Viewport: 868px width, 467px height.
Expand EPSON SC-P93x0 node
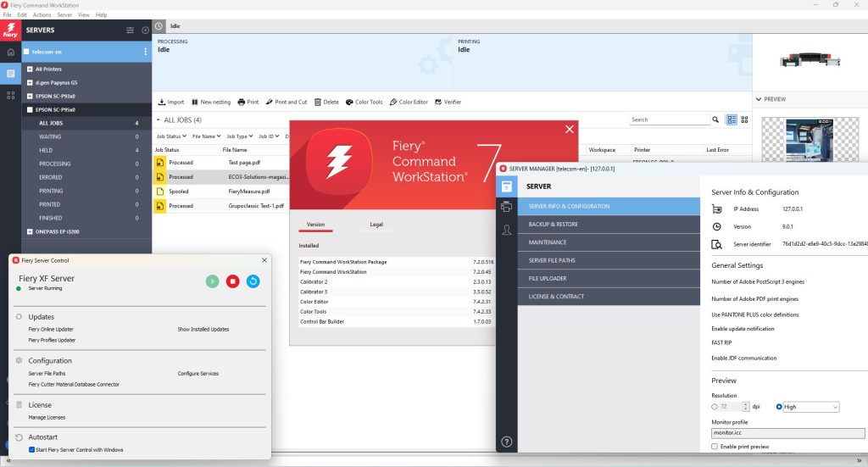(30, 97)
